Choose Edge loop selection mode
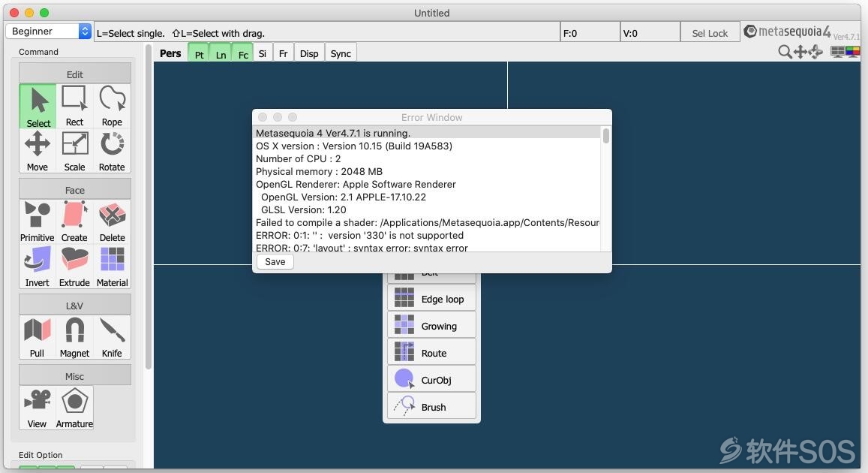 [432, 299]
